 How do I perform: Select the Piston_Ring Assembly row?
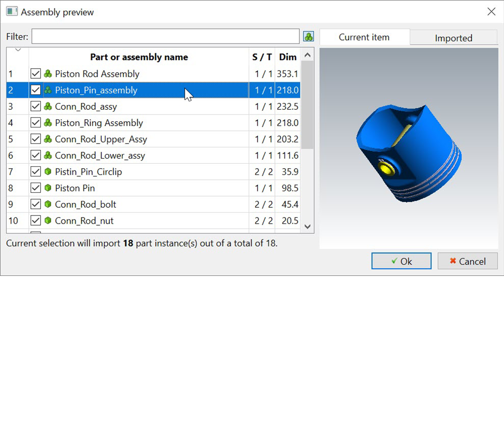pyautogui.click(x=153, y=123)
